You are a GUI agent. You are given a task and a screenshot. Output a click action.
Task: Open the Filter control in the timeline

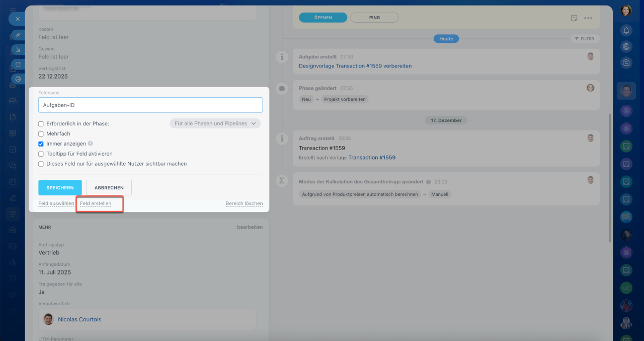[x=585, y=38]
